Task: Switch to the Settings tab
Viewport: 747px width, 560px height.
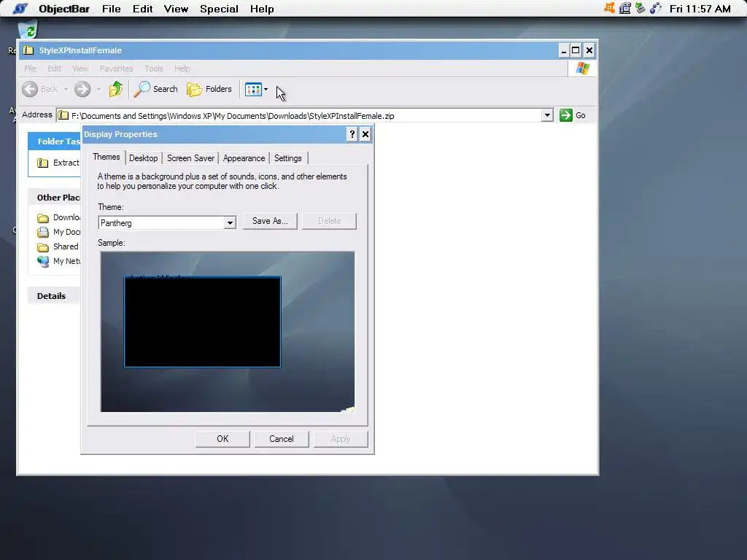Action: pos(287,158)
